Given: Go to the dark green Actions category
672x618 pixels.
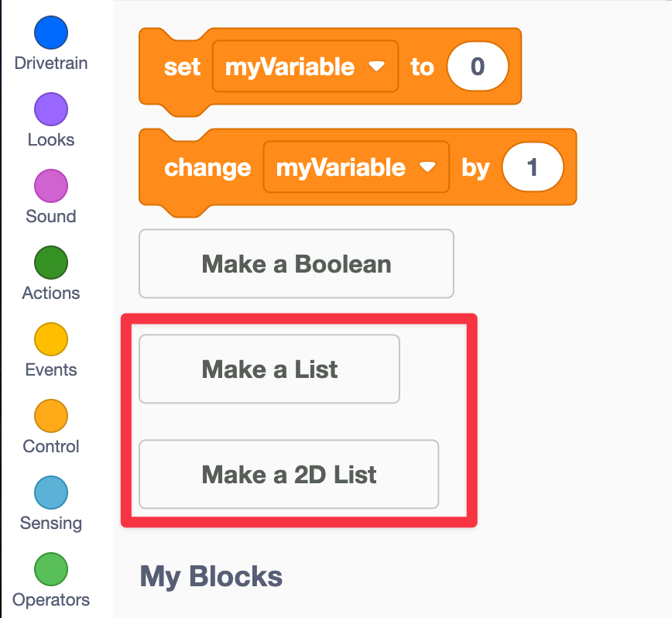Looking at the screenshot, I should [x=51, y=263].
